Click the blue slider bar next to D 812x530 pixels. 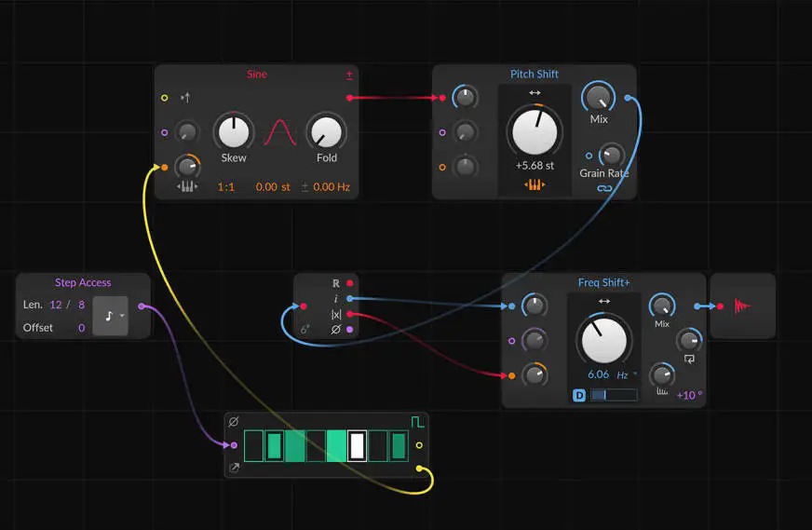[x=614, y=395]
